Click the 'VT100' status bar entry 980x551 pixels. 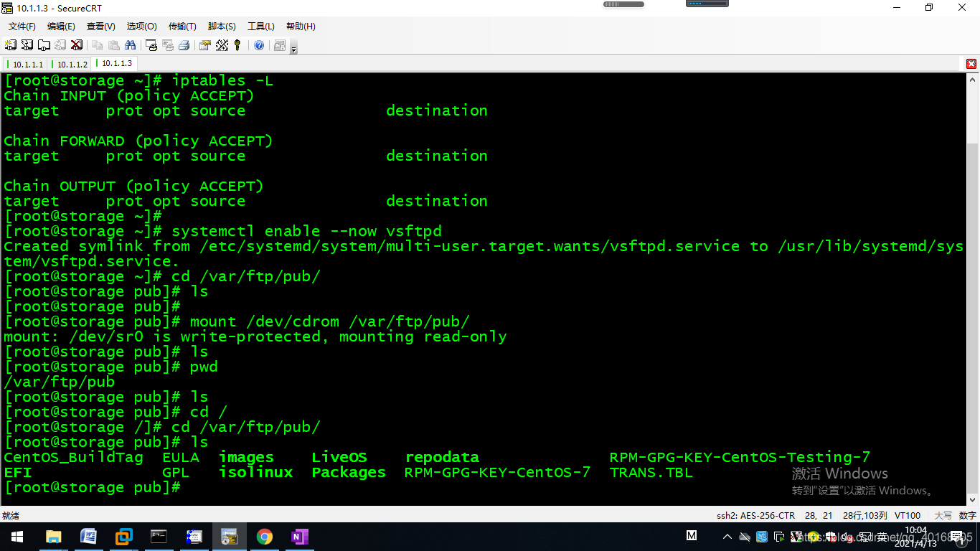908,515
